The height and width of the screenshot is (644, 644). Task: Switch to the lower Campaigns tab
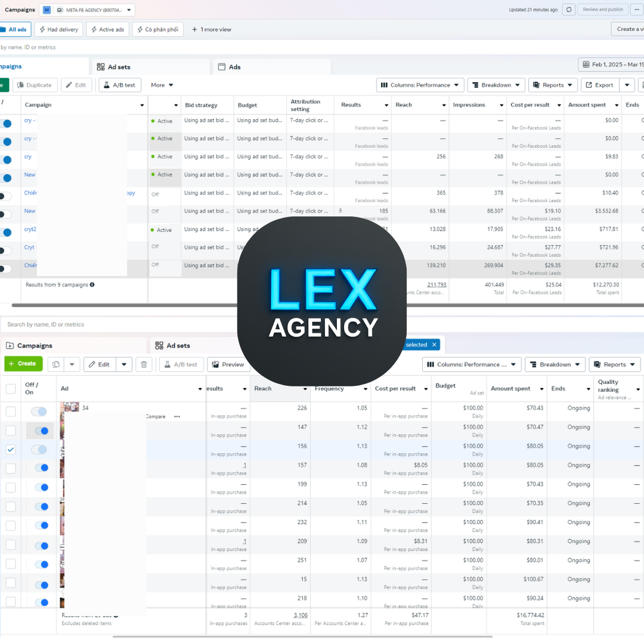(x=73, y=345)
